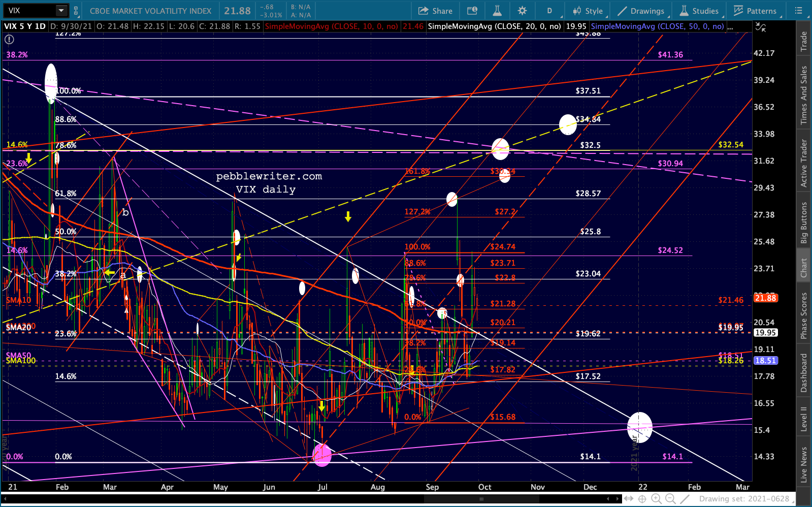Expand the VIX symbol dropdown arrow

pos(61,11)
